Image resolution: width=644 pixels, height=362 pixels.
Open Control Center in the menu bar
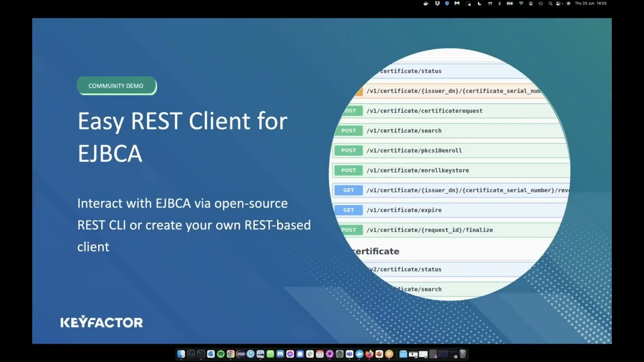(x=557, y=3)
